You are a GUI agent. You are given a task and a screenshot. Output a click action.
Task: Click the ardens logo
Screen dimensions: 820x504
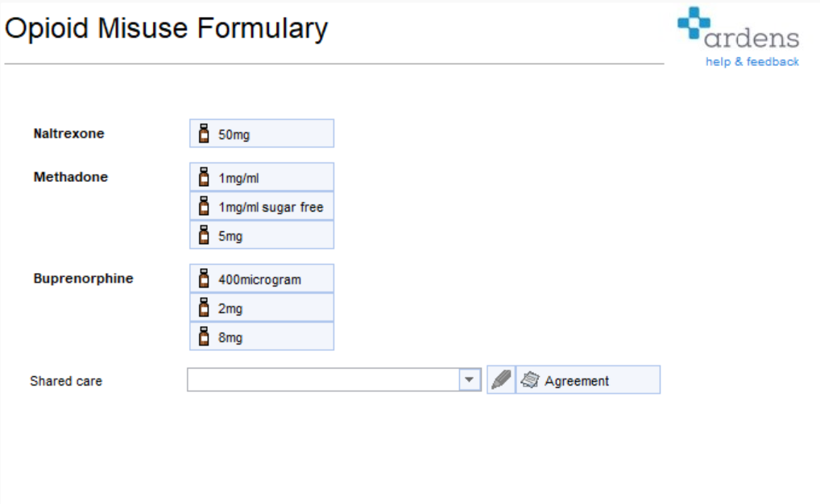(x=739, y=29)
